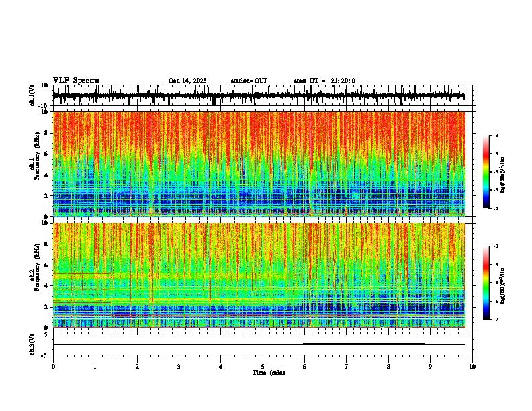The width and height of the screenshot is (532, 411).
Task: Click the 'station=OUI' label
Action: tap(249, 81)
